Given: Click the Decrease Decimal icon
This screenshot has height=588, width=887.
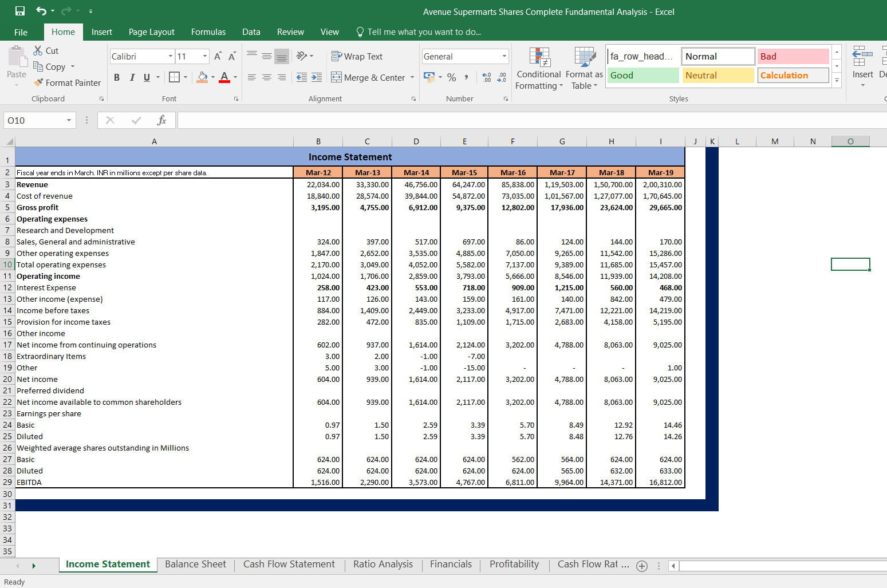Looking at the screenshot, I should [502, 77].
